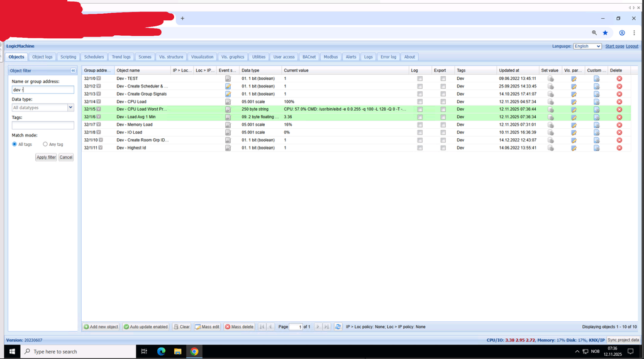The width and height of the screenshot is (644, 359).
Task: Set value for Dev - TEST object
Action: pyautogui.click(x=551, y=79)
